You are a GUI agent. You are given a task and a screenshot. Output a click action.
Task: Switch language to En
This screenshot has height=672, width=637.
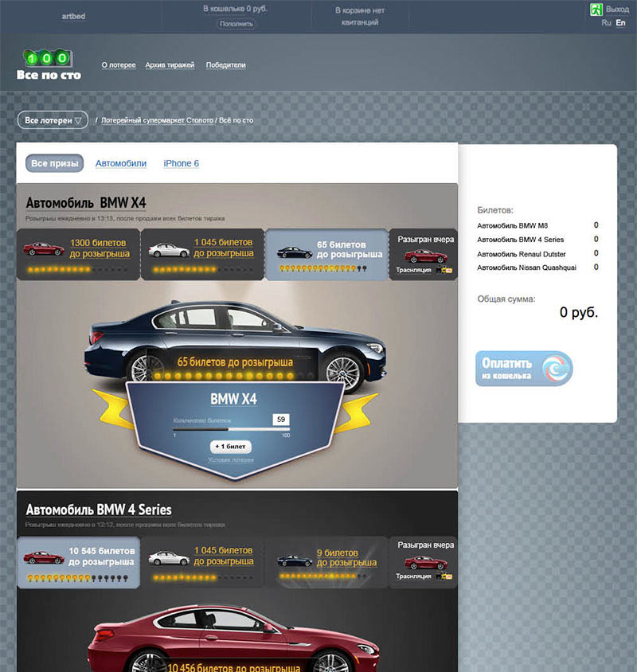tap(621, 23)
